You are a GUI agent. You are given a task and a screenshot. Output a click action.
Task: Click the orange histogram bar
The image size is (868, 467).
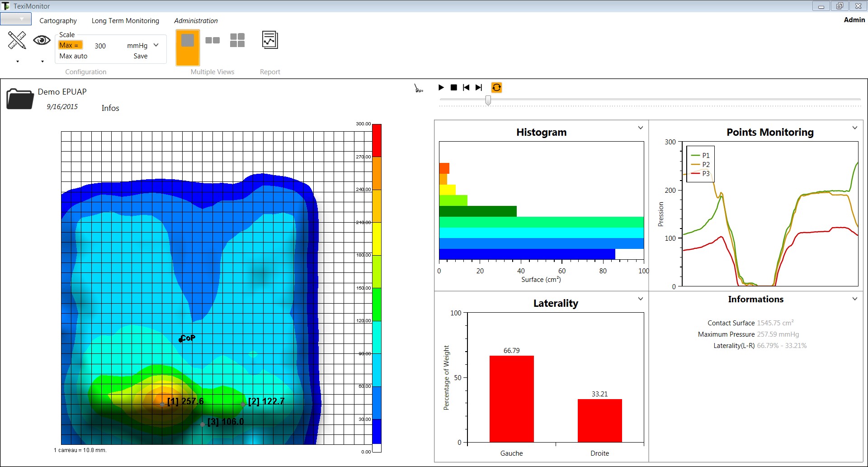(x=443, y=179)
